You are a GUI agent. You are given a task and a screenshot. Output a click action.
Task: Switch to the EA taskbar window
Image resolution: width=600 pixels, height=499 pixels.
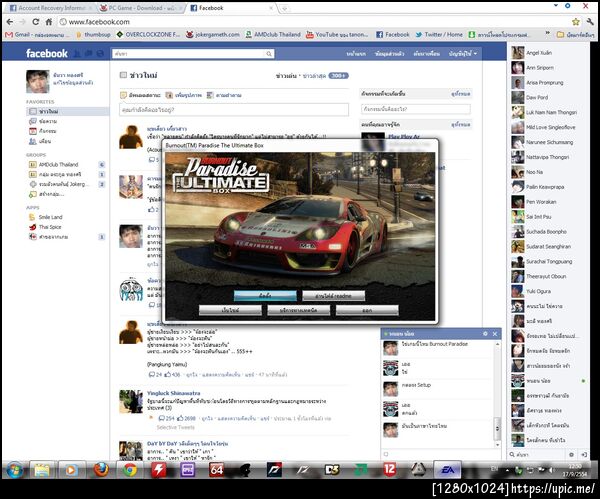(x=447, y=470)
